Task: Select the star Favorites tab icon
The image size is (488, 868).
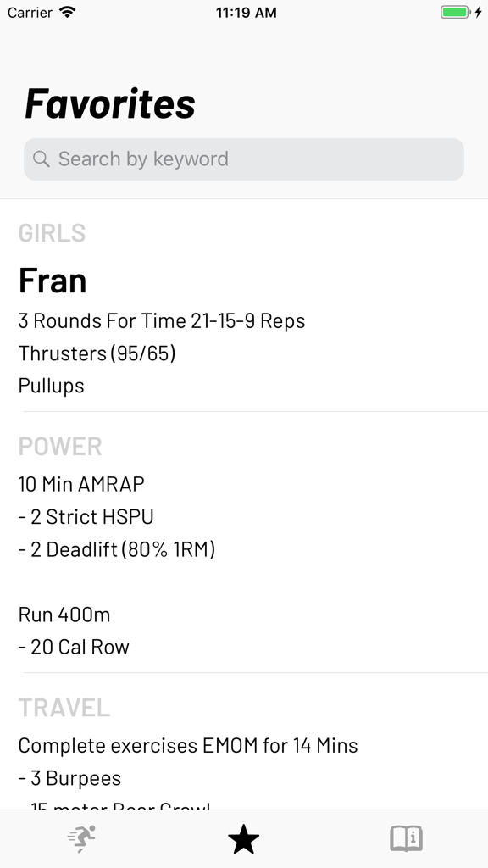Action: 243,839
